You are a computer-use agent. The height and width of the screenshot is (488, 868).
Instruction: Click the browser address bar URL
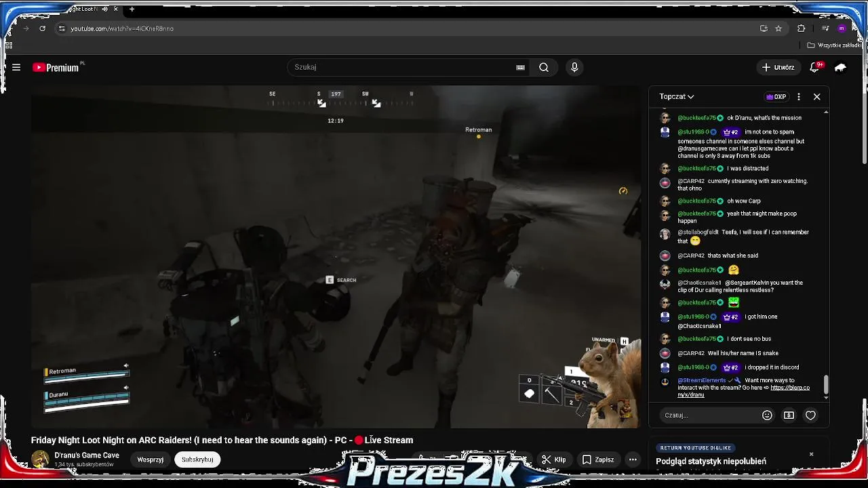(x=122, y=28)
